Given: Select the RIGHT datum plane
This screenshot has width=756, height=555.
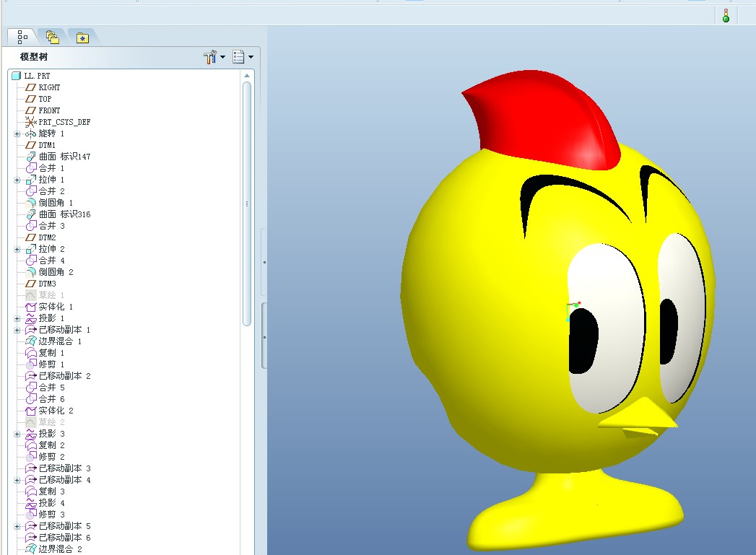Looking at the screenshot, I should pos(43,87).
